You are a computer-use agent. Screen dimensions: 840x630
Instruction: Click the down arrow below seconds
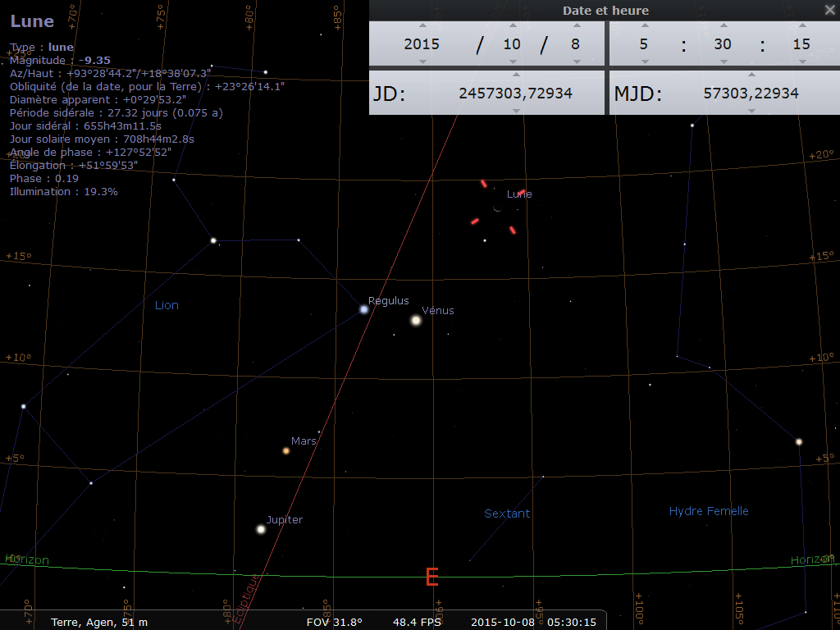(x=801, y=62)
